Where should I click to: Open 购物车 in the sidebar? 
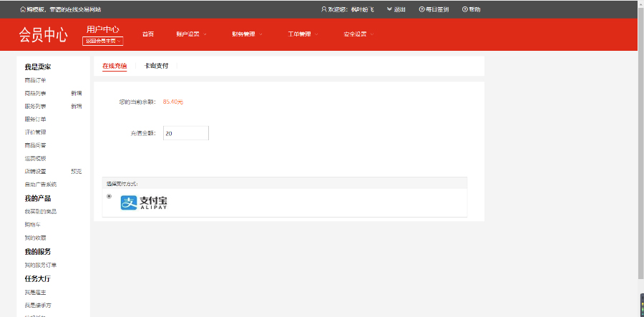[32, 225]
